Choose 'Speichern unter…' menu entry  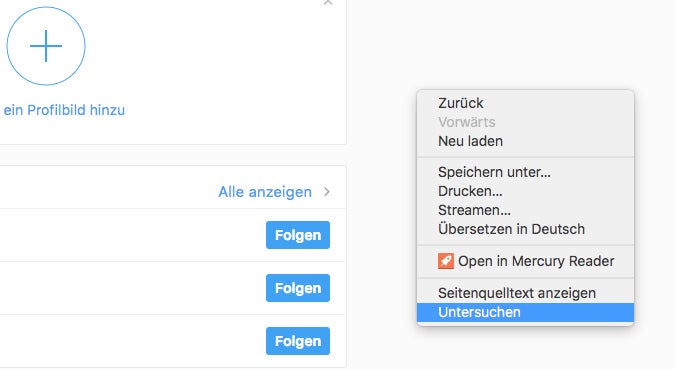525,172
